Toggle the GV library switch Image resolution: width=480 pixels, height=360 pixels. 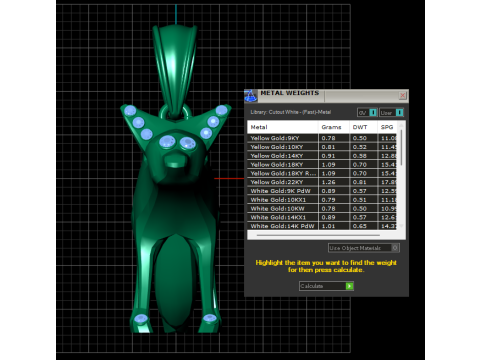[367, 113]
